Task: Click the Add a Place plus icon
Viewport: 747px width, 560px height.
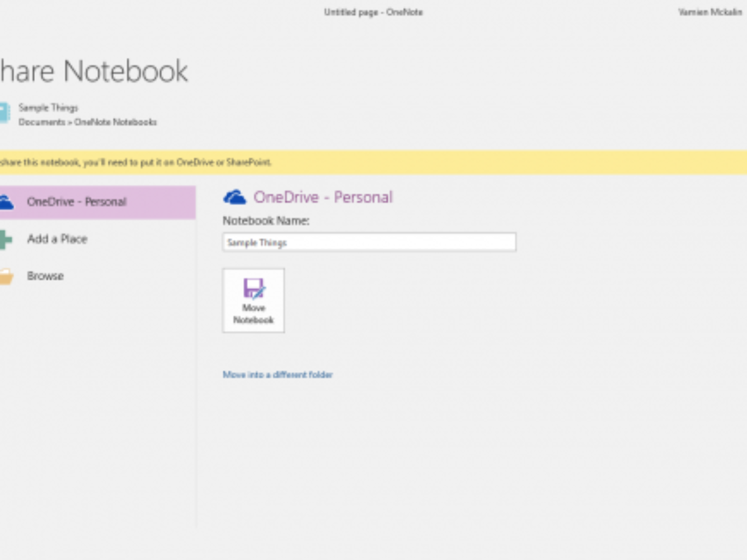Action: click(x=5, y=240)
